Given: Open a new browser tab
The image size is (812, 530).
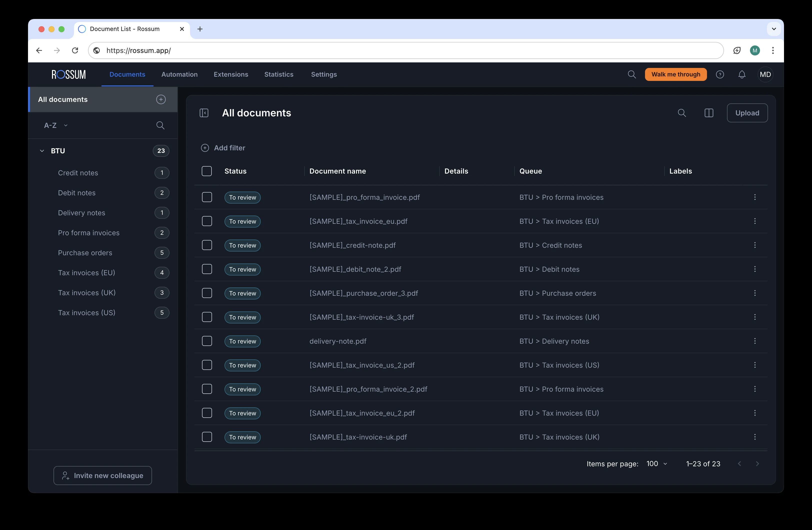Looking at the screenshot, I should coord(200,29).
